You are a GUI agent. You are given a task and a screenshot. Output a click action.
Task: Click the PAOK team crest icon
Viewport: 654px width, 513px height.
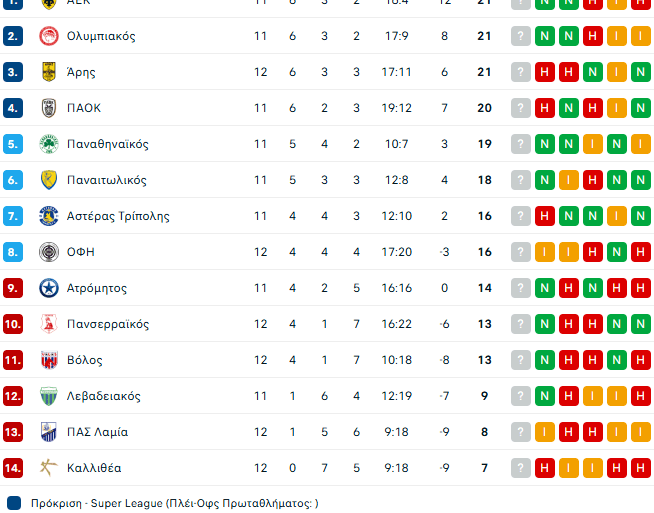coord(48,108)
